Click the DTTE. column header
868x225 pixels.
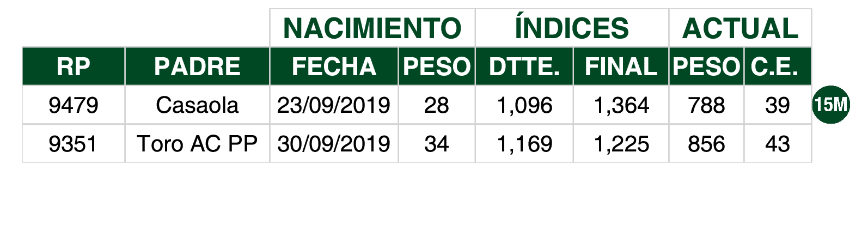[x=524, y=66]
